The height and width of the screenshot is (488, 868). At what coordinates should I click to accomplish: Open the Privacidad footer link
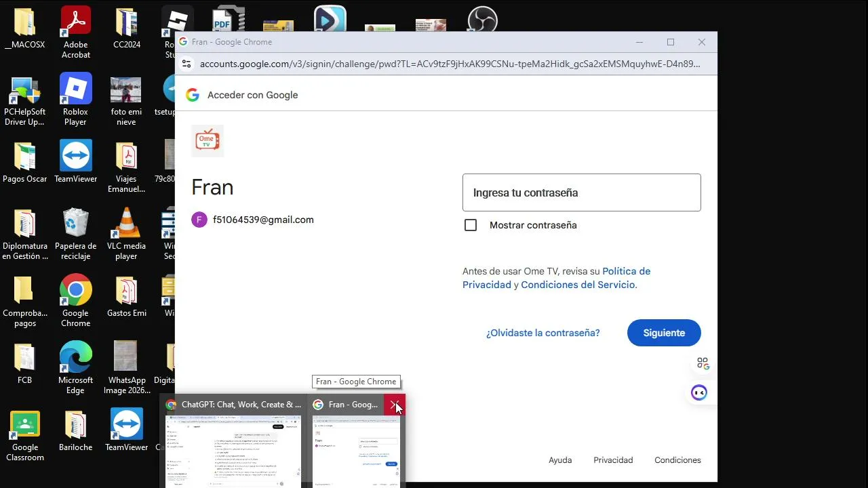[x=613, y=460]
